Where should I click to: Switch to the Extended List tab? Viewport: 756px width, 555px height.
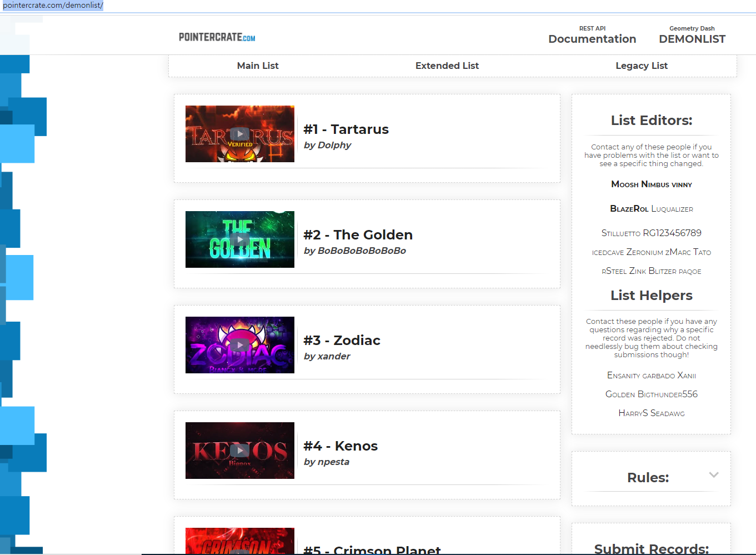tap(447, 66)
